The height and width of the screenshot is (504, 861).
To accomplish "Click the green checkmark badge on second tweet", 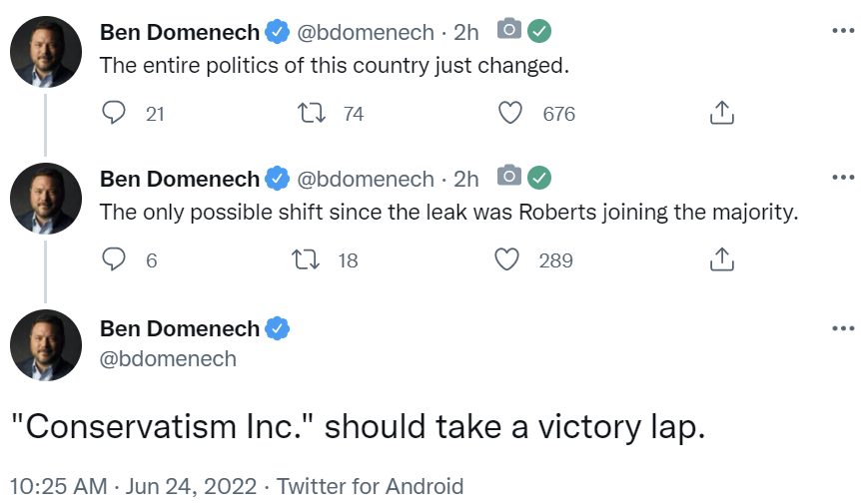I will [x=539, y=178].
